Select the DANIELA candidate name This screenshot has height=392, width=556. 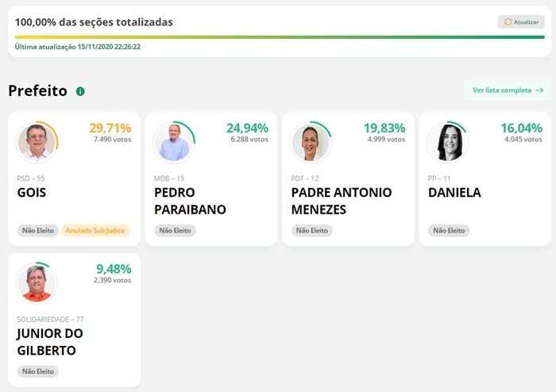(x=454, y=193)
